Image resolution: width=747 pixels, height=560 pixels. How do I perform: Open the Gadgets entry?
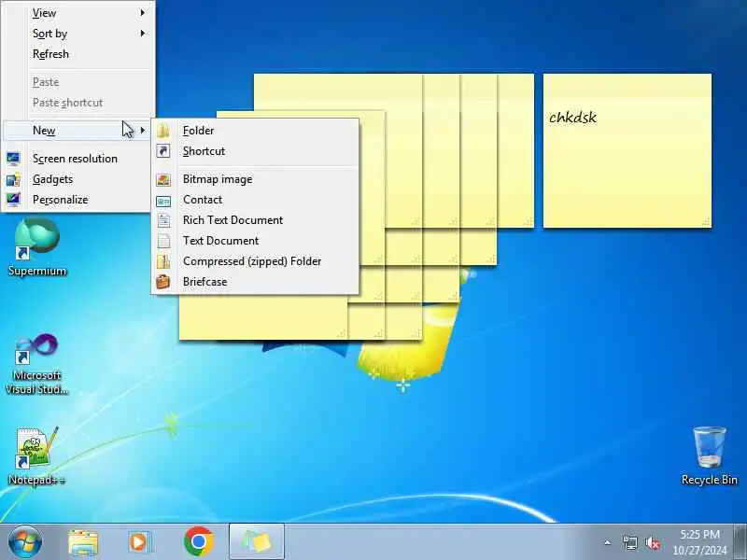pos(78,179)
